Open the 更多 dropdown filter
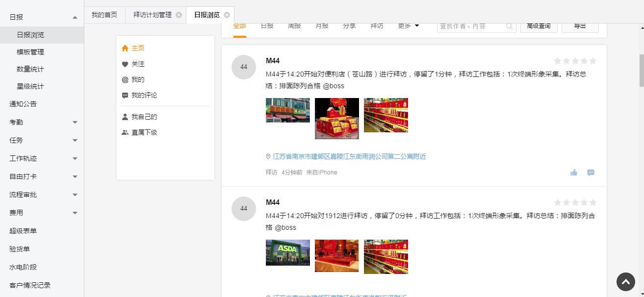Screen dimensions: 644x297 (408, 26)
